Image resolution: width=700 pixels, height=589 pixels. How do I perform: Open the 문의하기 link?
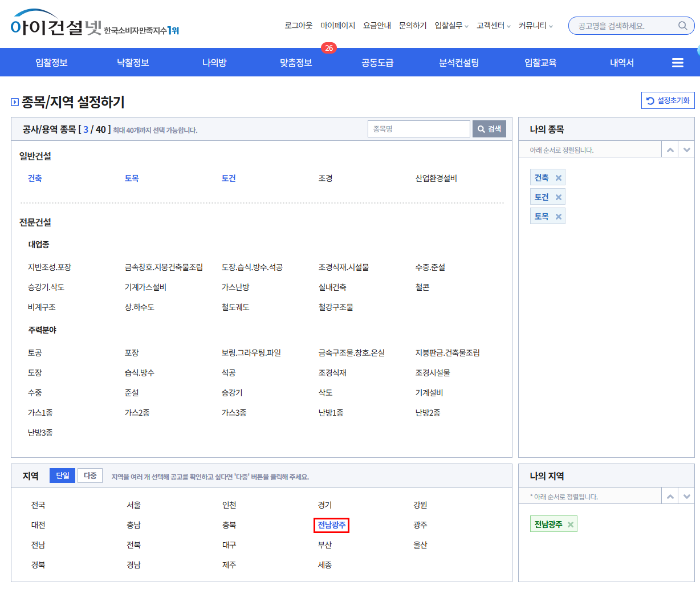413,26
